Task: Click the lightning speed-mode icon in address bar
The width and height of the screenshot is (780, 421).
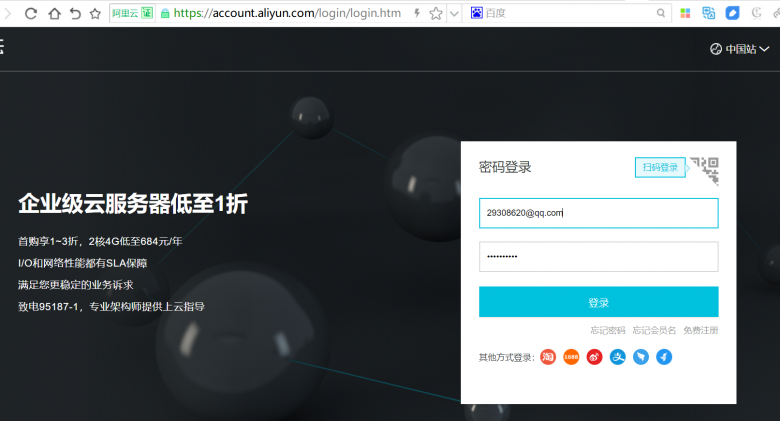Action: click(417, 13)
